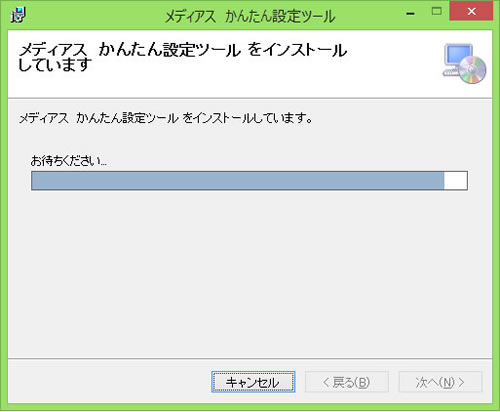Click the disabled 戻る(B) button
Screen dimensions: 500x412
pos(347,382)
